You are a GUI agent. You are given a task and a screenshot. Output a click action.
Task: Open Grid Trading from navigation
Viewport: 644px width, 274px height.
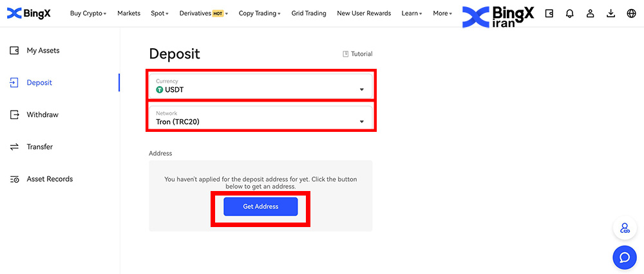coord(308,13)
